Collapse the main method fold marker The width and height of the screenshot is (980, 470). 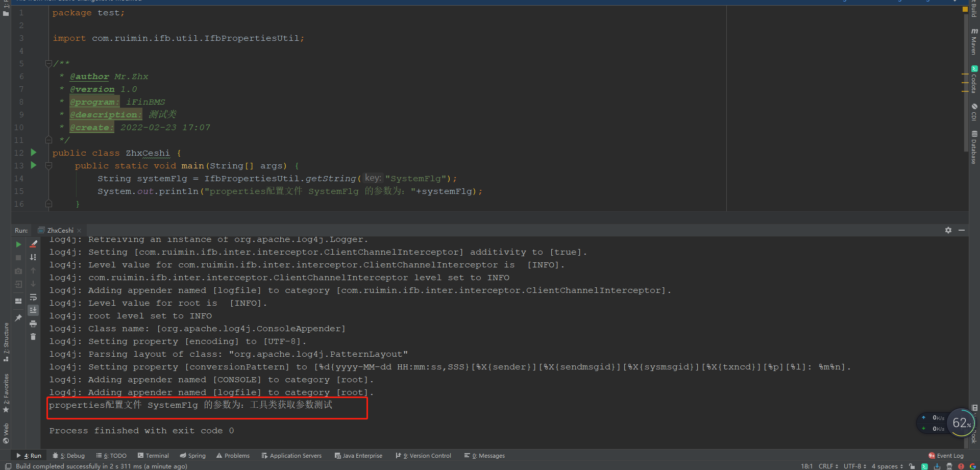coord(48,165)
